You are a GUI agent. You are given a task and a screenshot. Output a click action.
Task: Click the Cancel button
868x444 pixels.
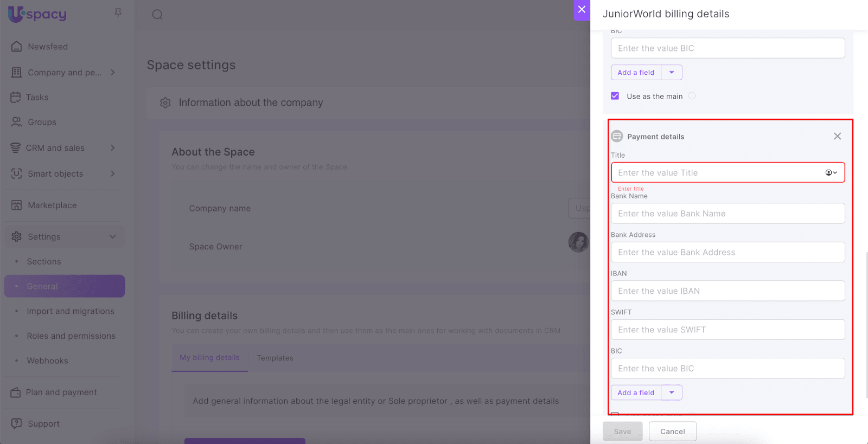point(672,432)
